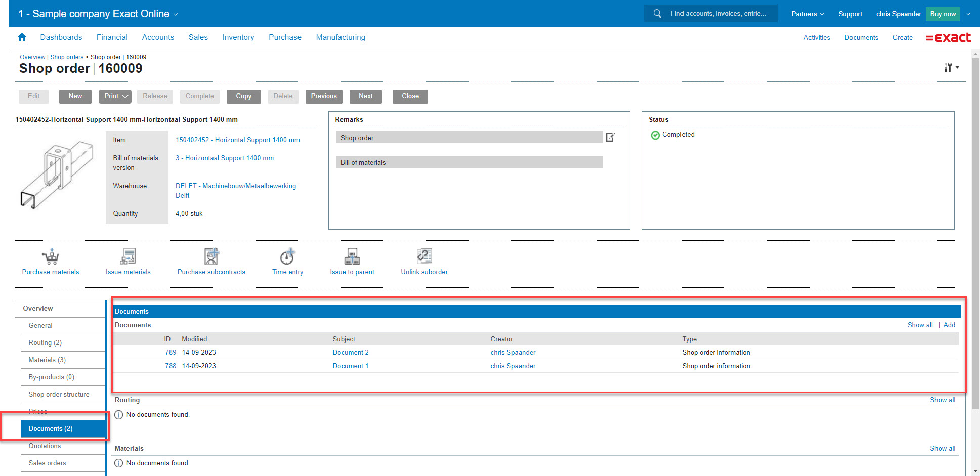Screen dimensions: 980x476
Task: Click the Support link
Action: coord(850,14)
